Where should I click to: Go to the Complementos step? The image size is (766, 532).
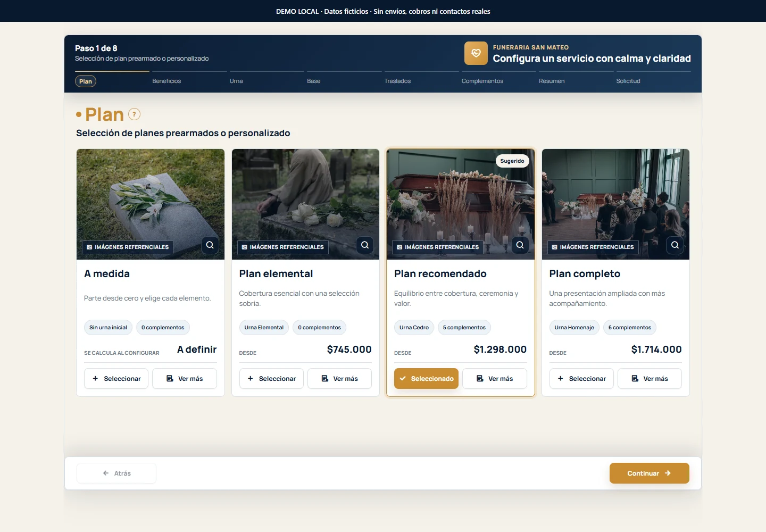click(x=482, y=81)
